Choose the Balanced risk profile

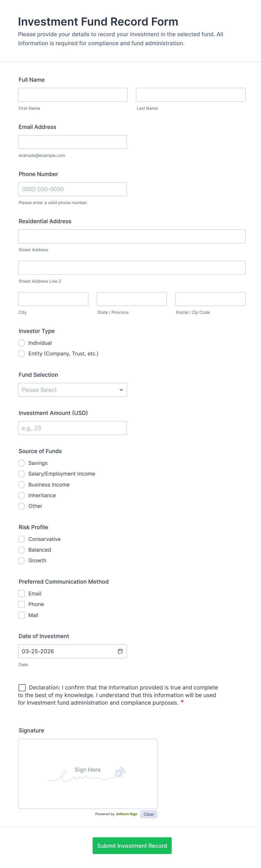(22, 550)
